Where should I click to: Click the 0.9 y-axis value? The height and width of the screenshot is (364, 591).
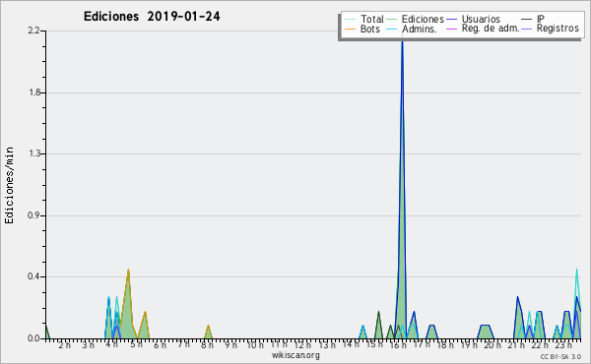coord(33,215)
